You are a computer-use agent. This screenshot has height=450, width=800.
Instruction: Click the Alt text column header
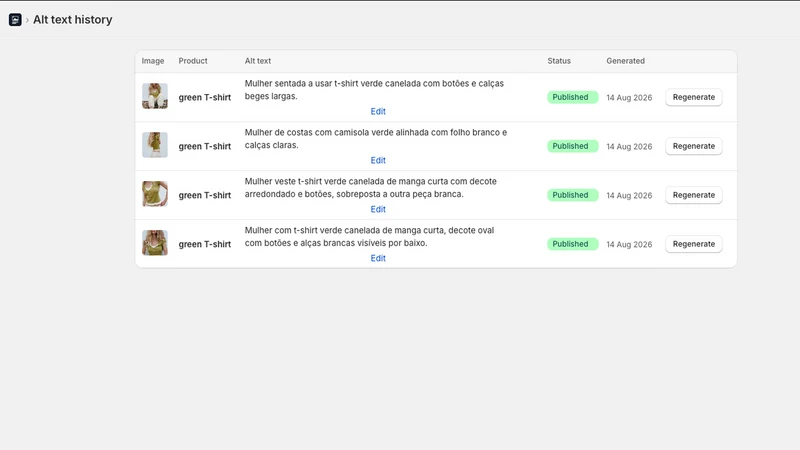point(258,61)
